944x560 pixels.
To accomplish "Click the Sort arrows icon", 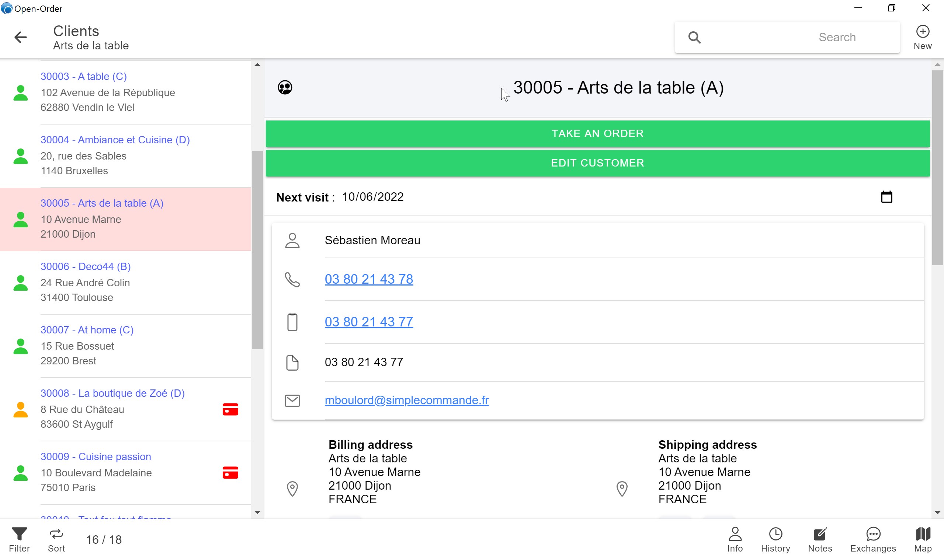I will (x=56, y=534).
